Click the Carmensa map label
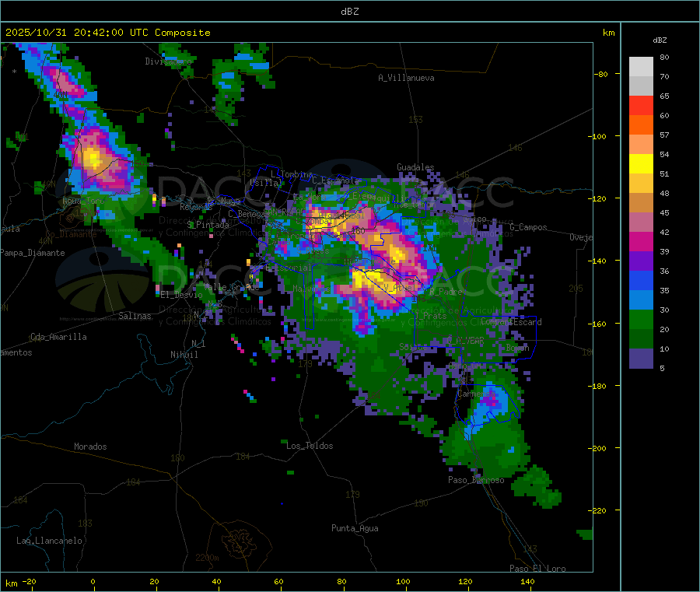This screenshot has width=700, height=592. [476, 394]
